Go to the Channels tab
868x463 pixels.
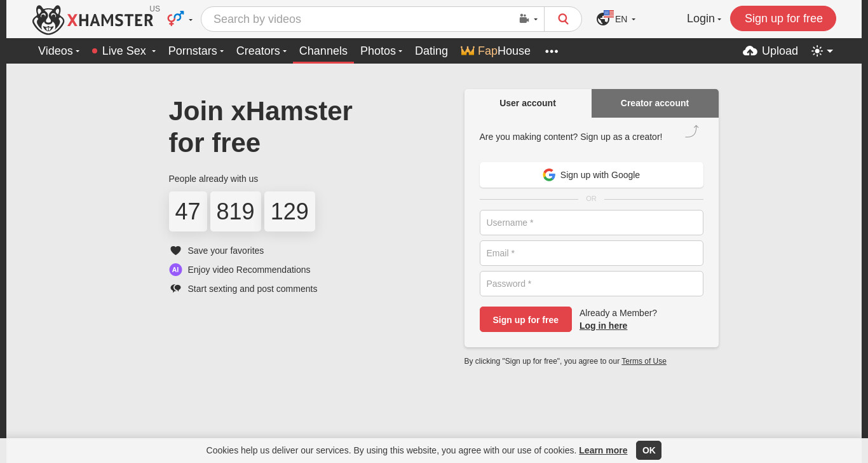click(x=323, y=51)
